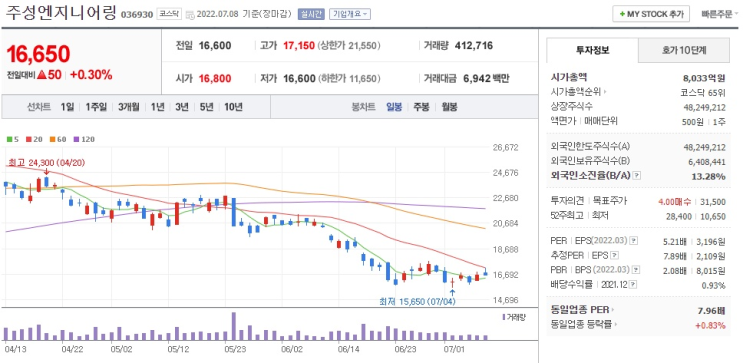Select the 월봉 candlestick chart
The image size is (743, 363).
click(x=449, y=107)
